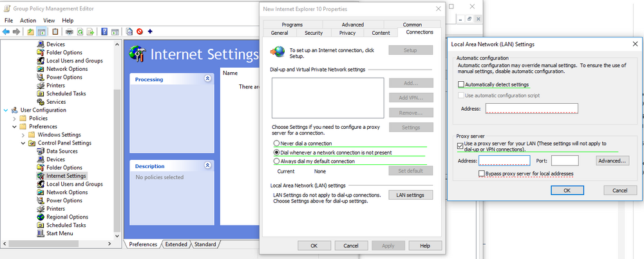Switch to the Privacy tab
Viewport: 644px width, 259px height.
pyautogui.click(x=348, y=33)
